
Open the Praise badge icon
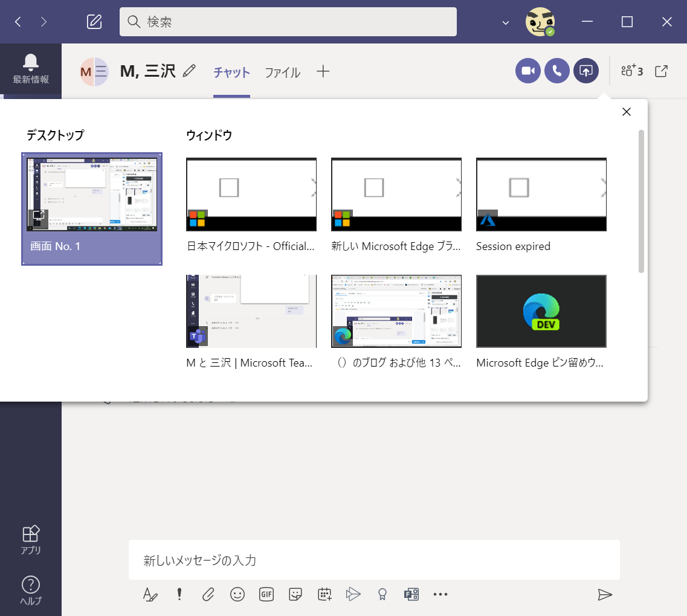(x=382, y=594)
